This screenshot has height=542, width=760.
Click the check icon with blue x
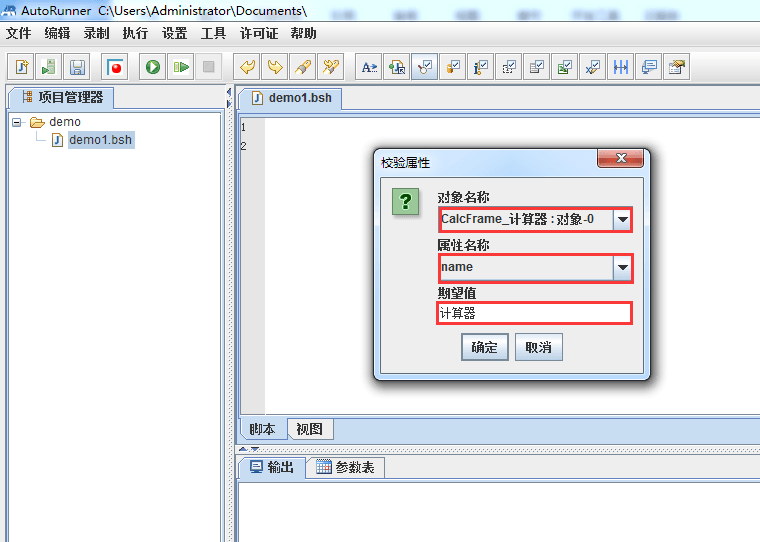coord(593,67)
